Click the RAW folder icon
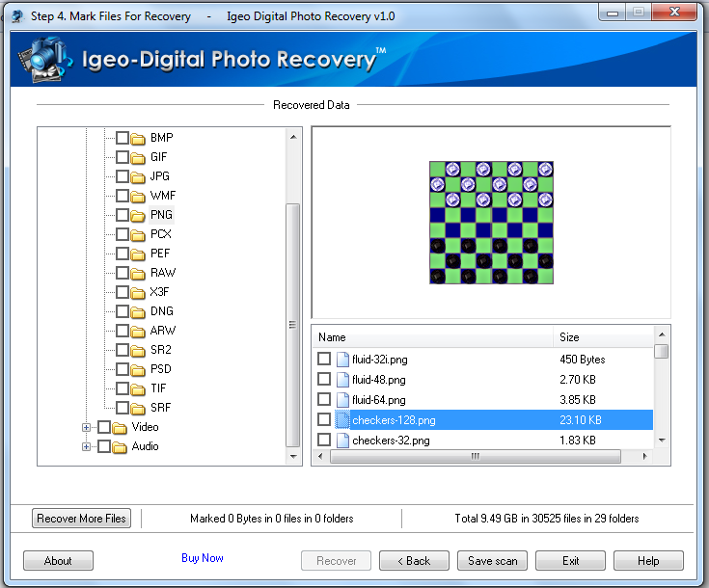 coord(138,274)
